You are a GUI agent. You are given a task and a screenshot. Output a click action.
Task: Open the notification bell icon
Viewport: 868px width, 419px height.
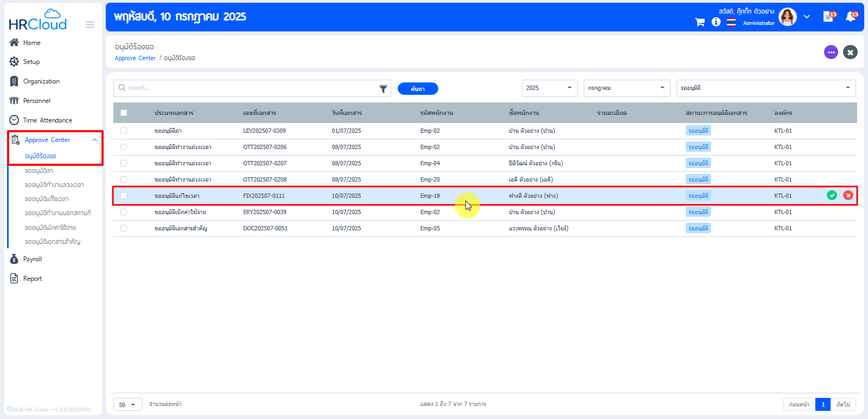850,17
